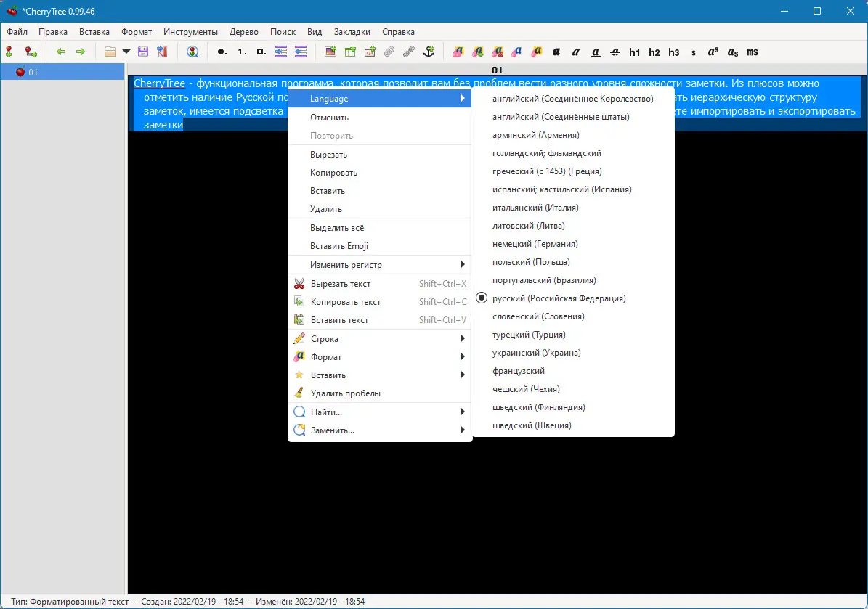Insert table toolbar icon

click(350, 52)
